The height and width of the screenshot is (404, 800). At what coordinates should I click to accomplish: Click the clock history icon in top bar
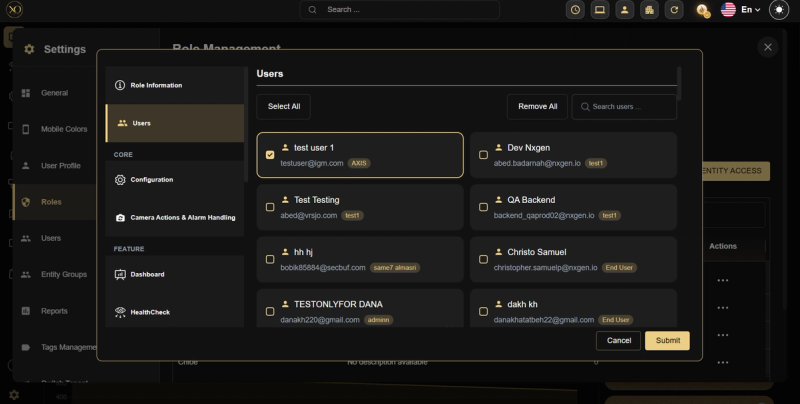point(575,10)
